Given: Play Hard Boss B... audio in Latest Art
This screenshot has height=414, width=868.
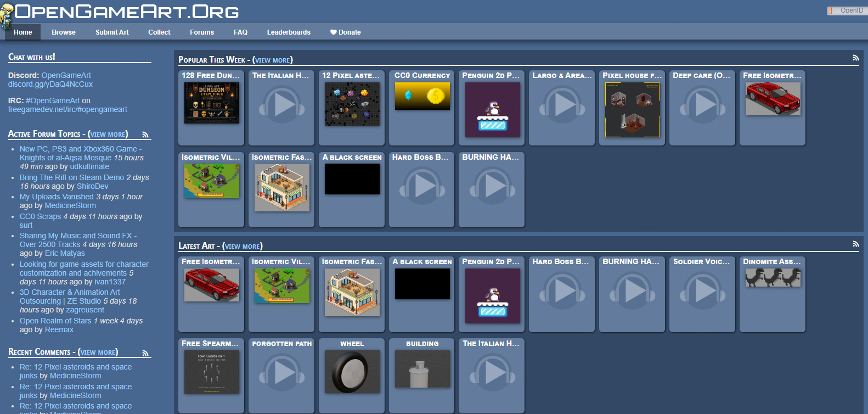Looking at the screenshot, I should [x=562, y=291].
